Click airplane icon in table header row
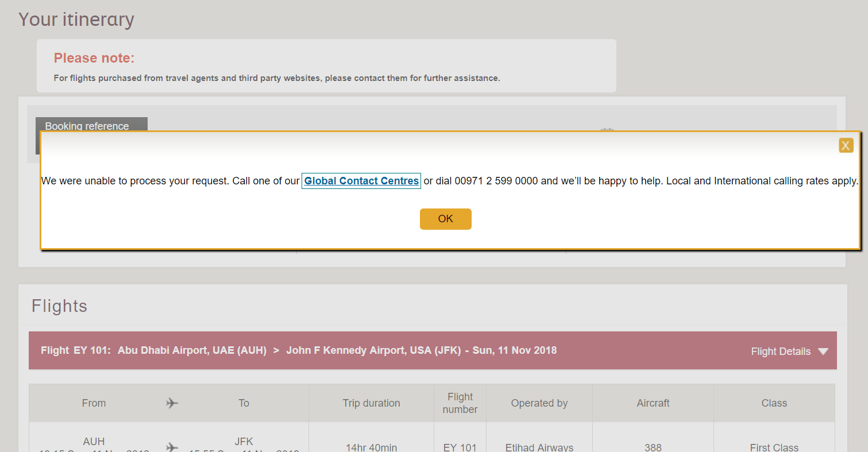This screenshot has height=452, width=868. (172, 403)
